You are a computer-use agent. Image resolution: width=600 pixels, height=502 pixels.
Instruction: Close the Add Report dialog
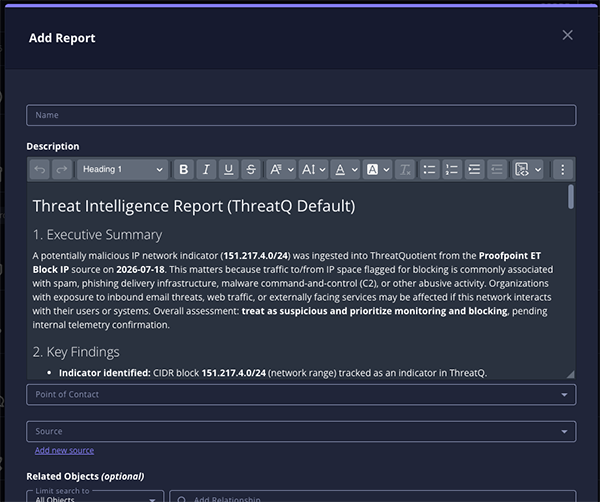tap(567, 35)
